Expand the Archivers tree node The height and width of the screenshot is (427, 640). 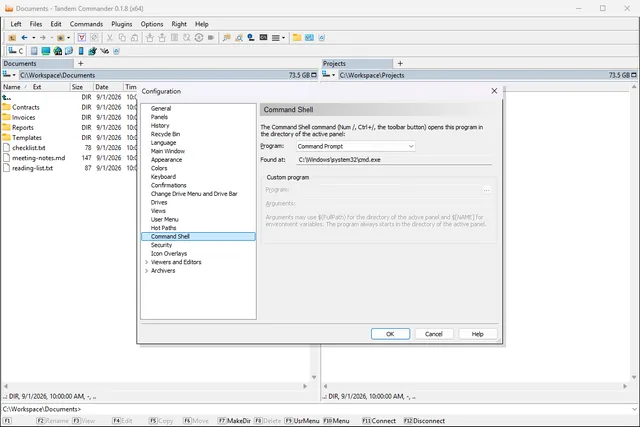(x=146, y=271)
